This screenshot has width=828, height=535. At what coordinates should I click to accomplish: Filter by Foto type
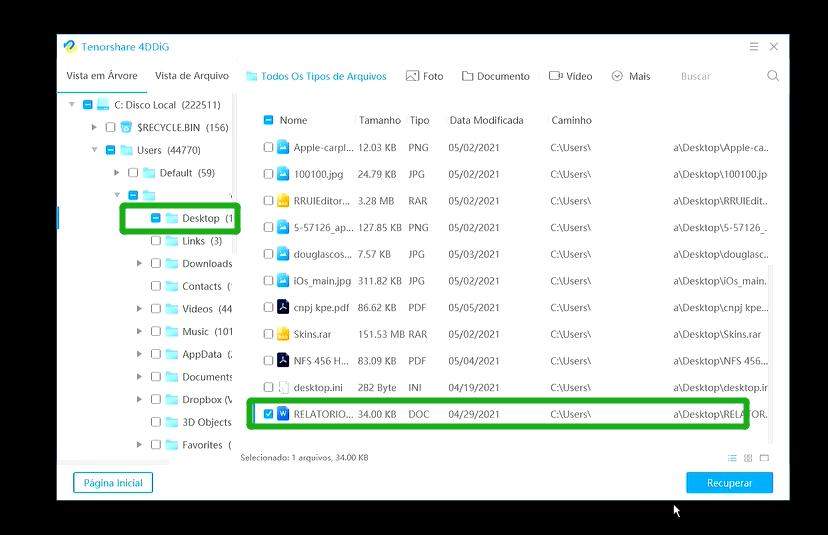[425, 76]
